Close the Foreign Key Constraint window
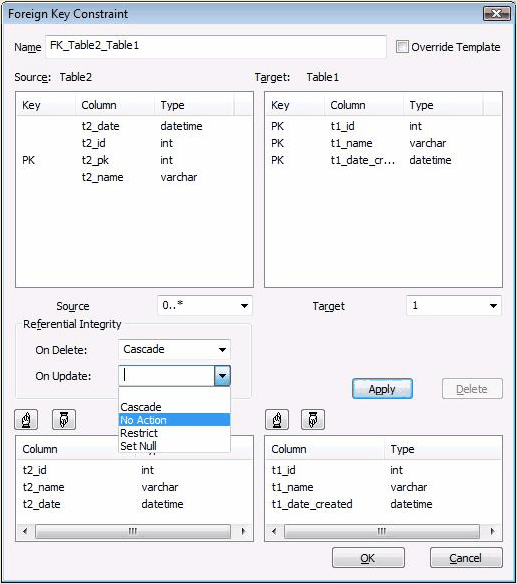The width and height of the screenshot is (517, 584). click(497, 14)
